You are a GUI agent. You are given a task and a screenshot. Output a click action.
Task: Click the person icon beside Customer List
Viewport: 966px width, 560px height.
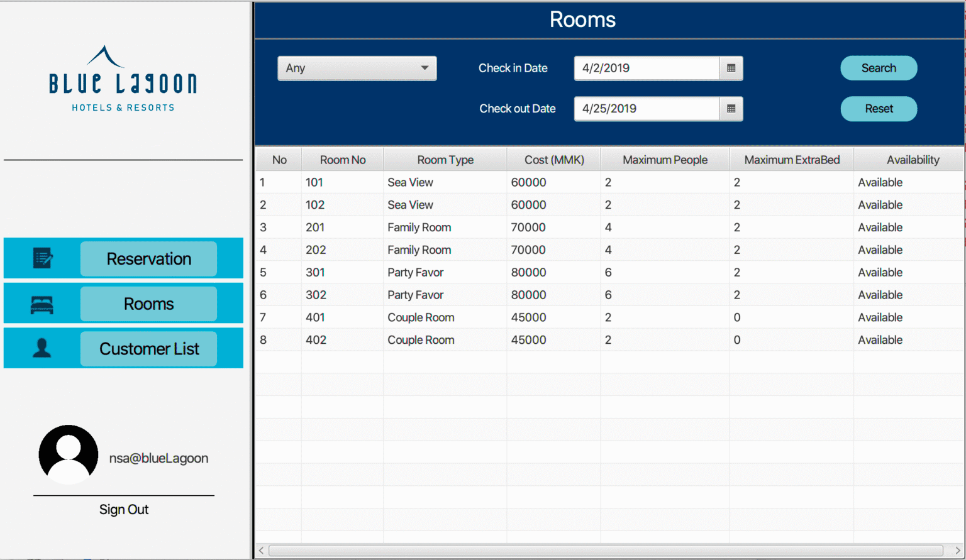click(x=41, y=348)
